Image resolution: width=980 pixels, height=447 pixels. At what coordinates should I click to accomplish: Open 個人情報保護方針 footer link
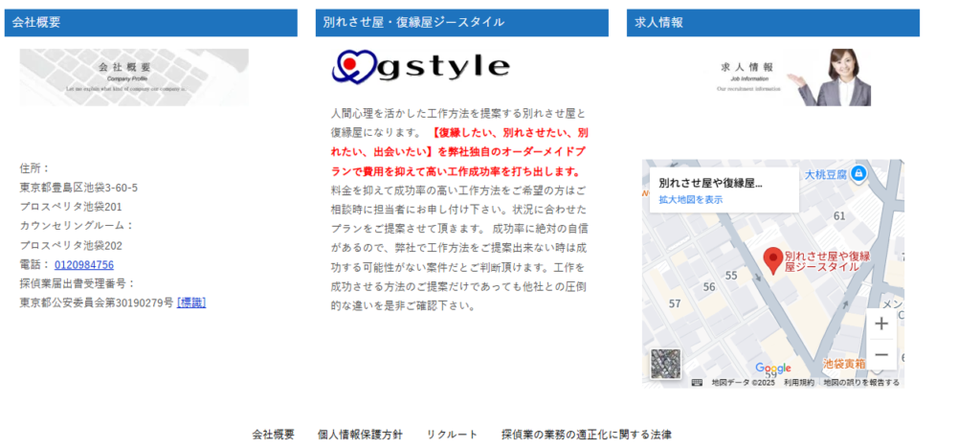[x=360, y=434]
